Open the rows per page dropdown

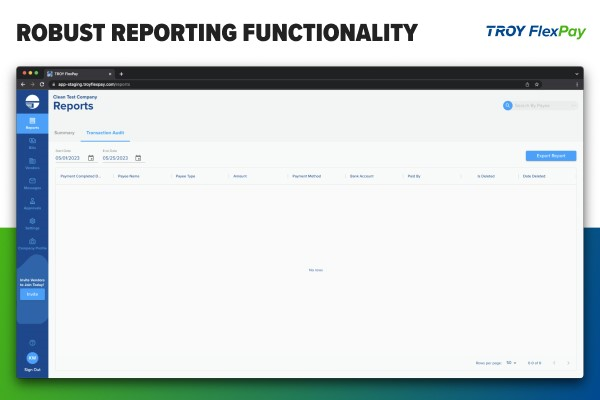tap(511, 362)
